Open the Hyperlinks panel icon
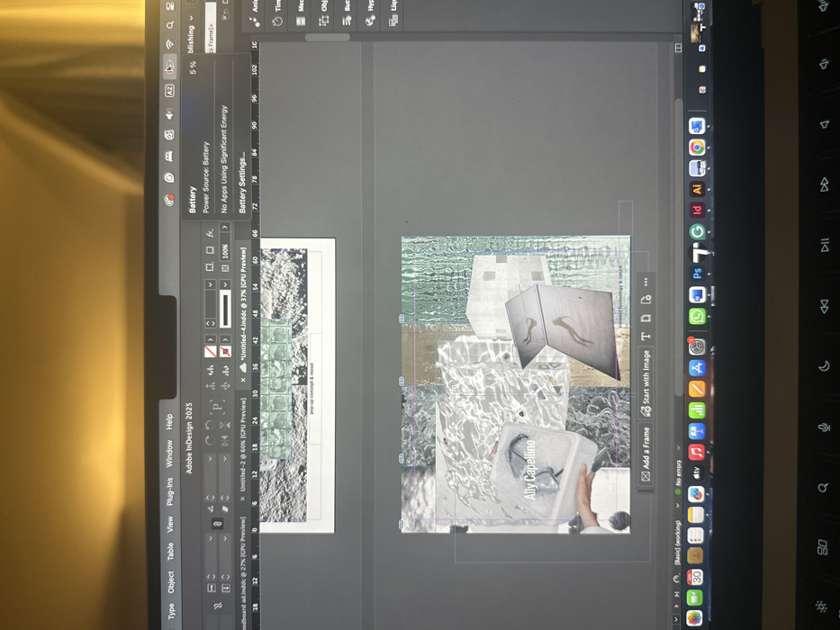 pos(370,21)
